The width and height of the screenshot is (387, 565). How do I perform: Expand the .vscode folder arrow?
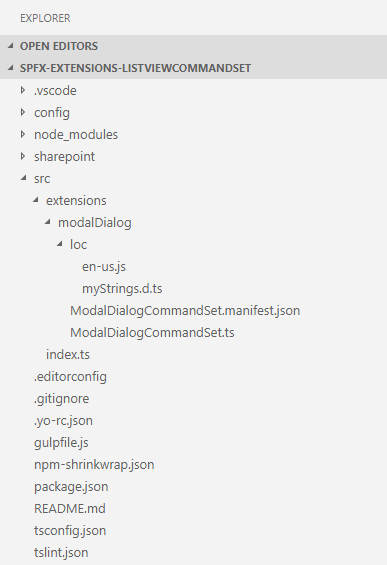pos(23,90)
